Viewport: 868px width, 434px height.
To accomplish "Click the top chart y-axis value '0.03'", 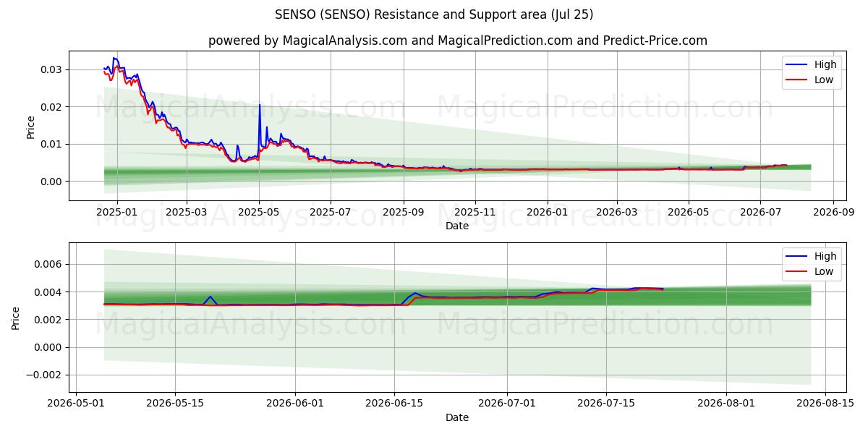I will (52, 69).
